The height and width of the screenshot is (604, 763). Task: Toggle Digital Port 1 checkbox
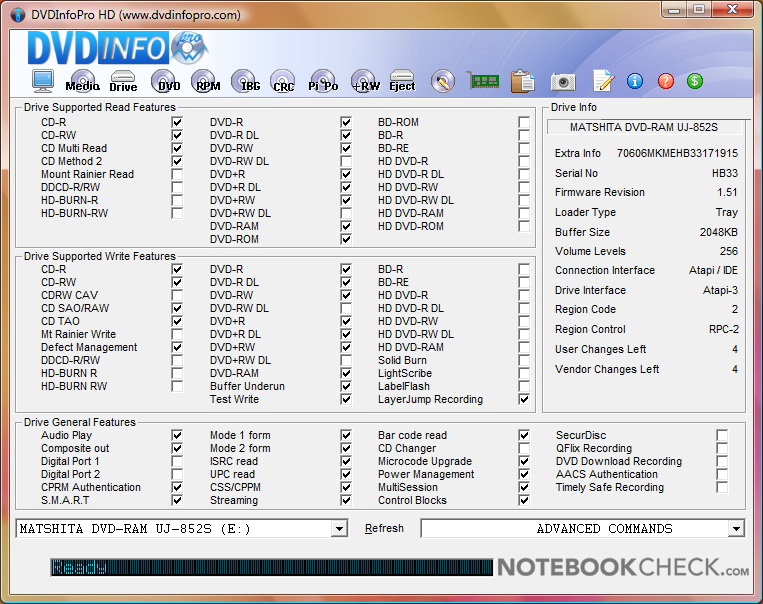tap(177, 461)
